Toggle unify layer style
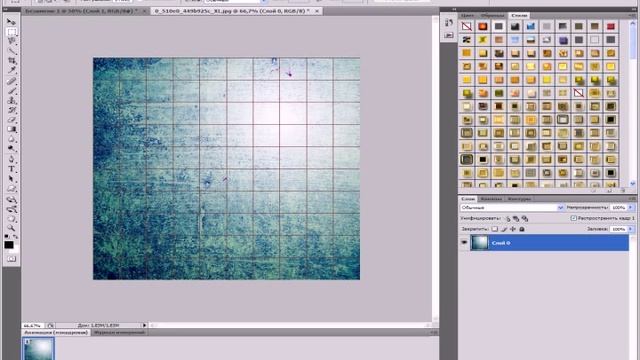The width and height of the screenshot is (640, 360). click(x=525, y=219)
